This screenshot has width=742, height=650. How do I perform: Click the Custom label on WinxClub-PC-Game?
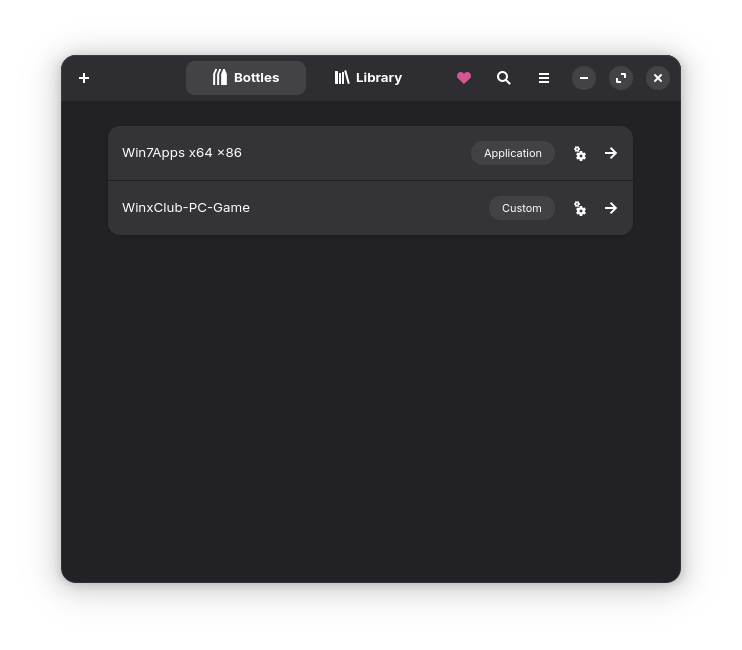521,208
